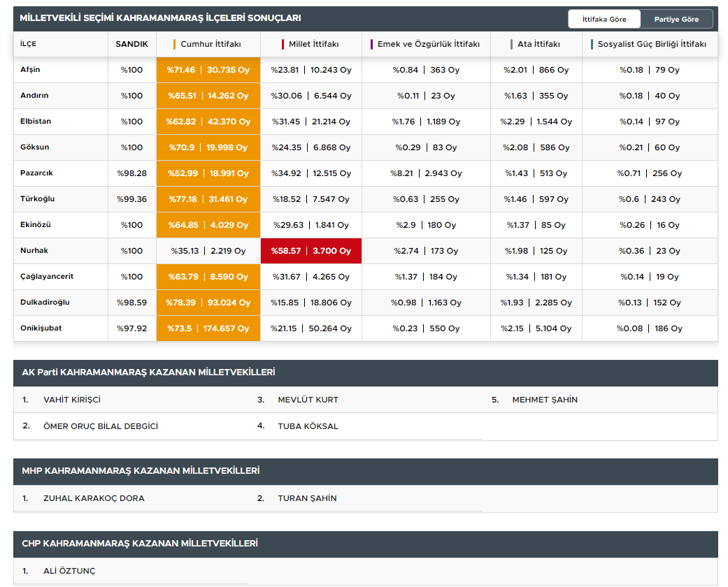This screenshot has height=587, width=728.
Task: Select the Emek ve Özgürlük İttifakı header
Action: coord(428,44)
